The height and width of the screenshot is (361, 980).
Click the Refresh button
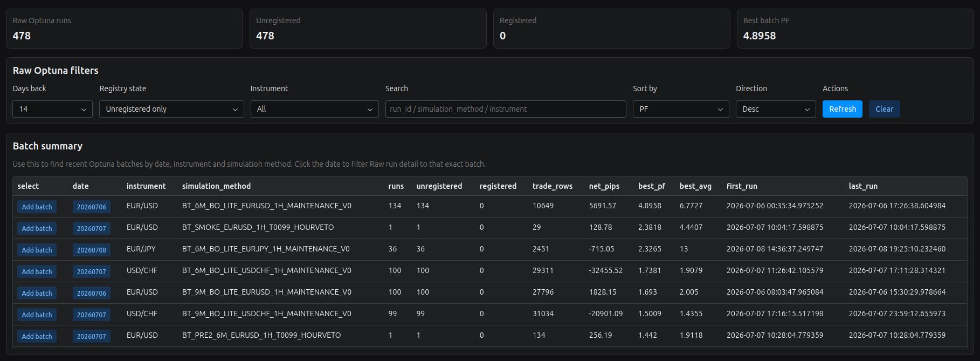click(x=843, y=109)
